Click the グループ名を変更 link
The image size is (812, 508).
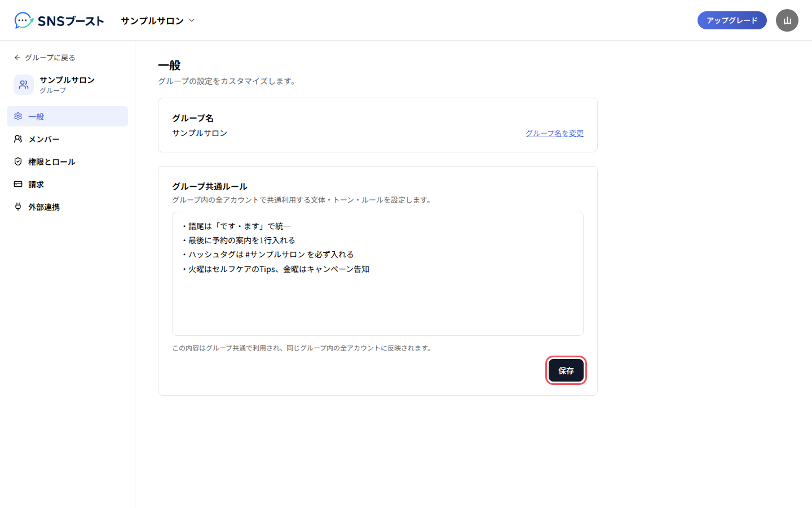pos(554,133)
